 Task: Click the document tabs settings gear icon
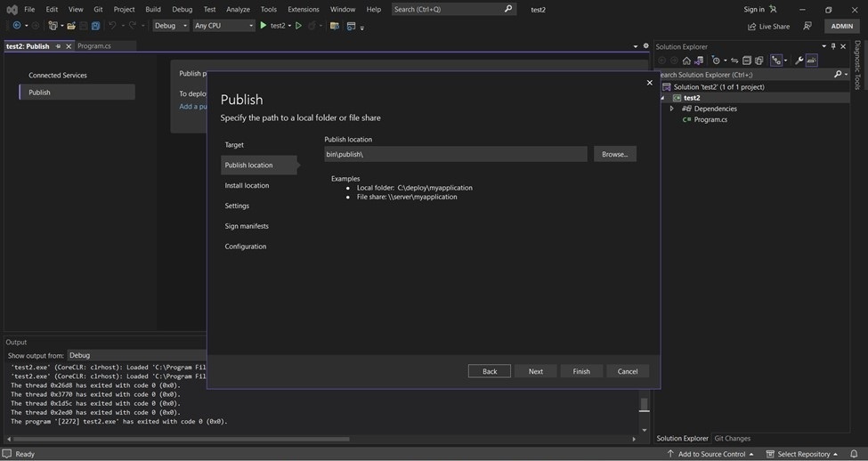point(645,46)
